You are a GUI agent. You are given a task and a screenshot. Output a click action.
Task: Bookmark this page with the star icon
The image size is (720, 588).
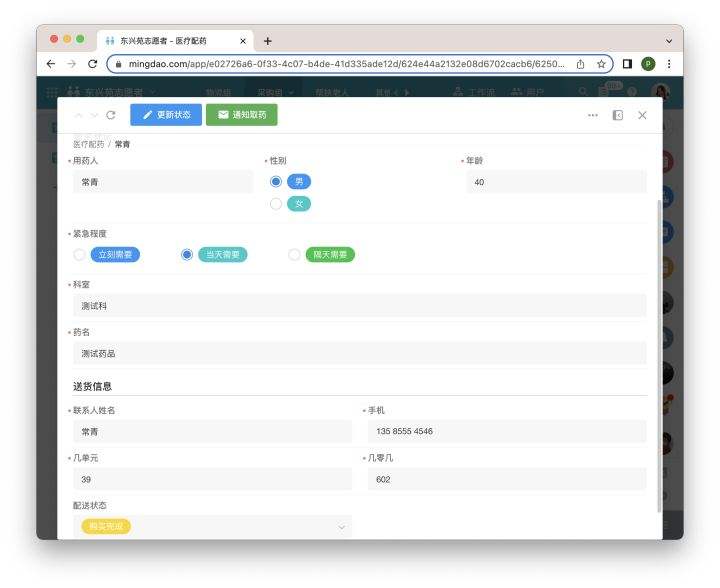click(601, 63)
